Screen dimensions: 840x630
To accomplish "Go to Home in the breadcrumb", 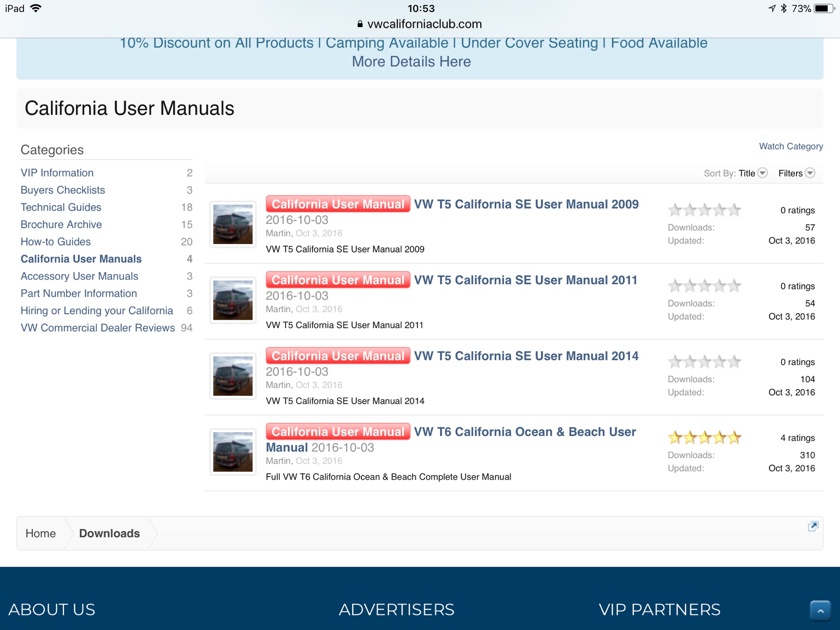I will point(41,533).
